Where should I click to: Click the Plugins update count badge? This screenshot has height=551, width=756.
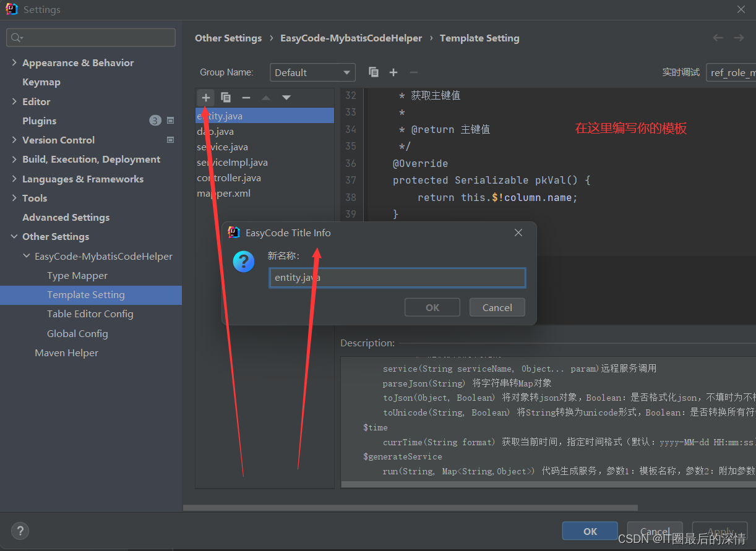(155, 121)
